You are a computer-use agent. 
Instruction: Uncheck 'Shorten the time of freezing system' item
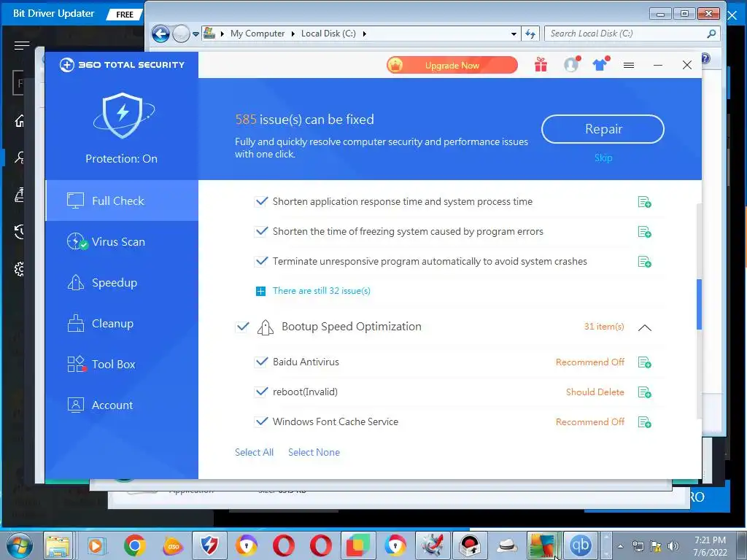261,231
